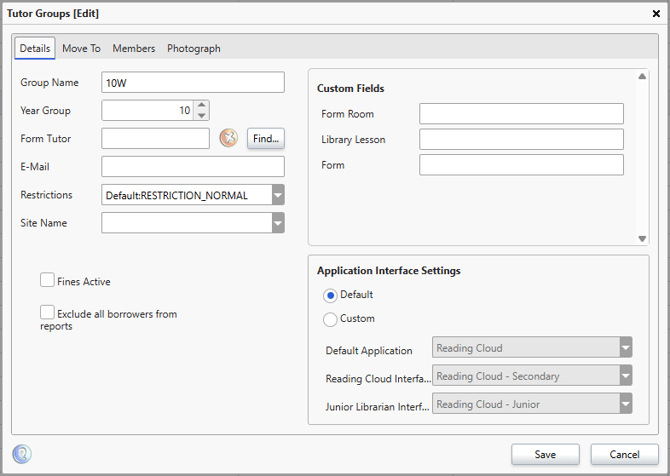Switch to the Details tab
This screenshot has width=670, height=476.
tap(35, 48)
